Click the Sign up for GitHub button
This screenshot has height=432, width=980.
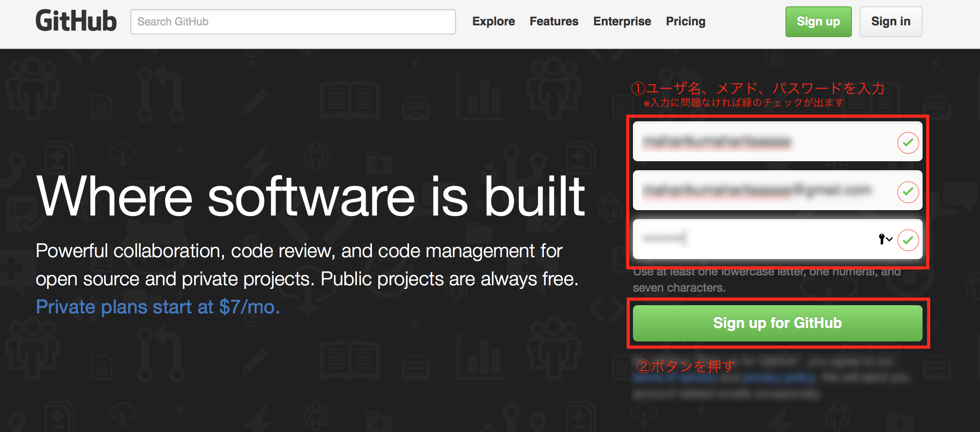pos(777,323)
